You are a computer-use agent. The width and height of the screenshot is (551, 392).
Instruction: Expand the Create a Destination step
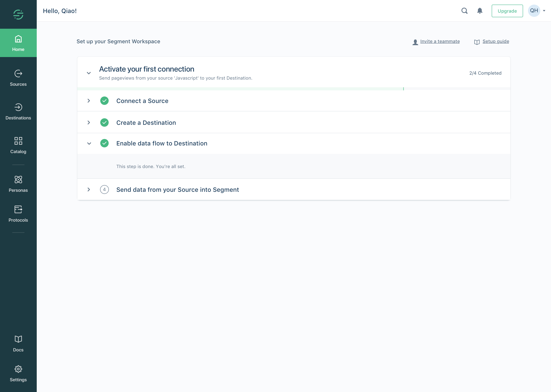click(x=89, y=122)
